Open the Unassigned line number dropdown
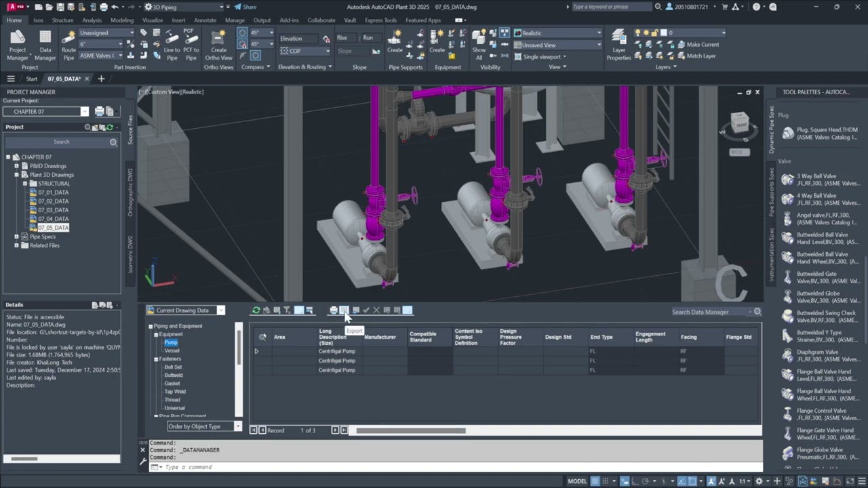This screenshot has width=868, height=488. (x=106, y=33)
